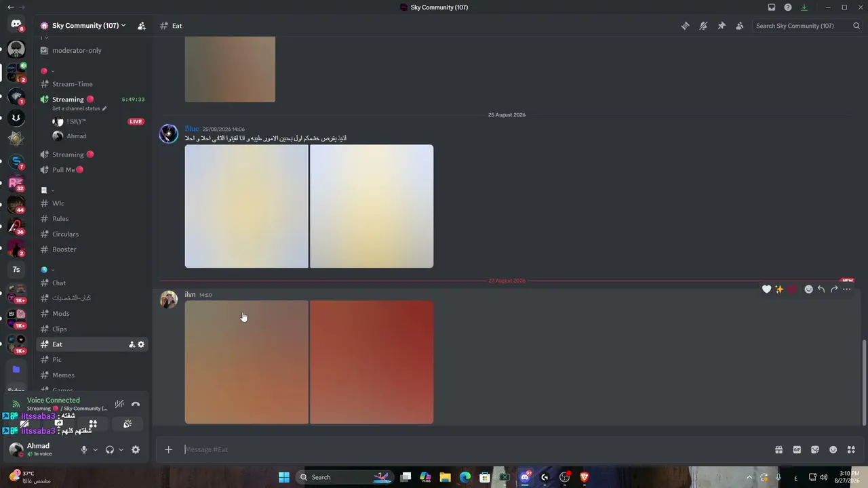Open the apps launcher in message bar
The image size is (868, 488).
point(851,449)
